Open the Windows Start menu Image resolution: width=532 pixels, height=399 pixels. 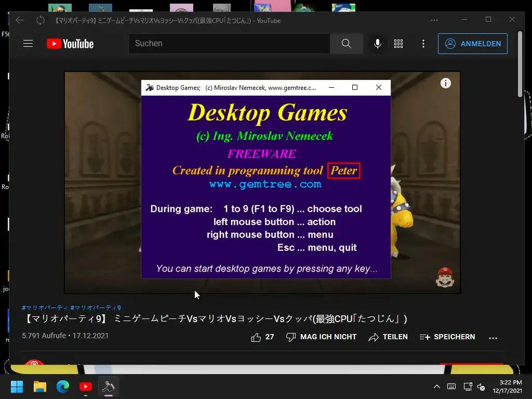17,387
